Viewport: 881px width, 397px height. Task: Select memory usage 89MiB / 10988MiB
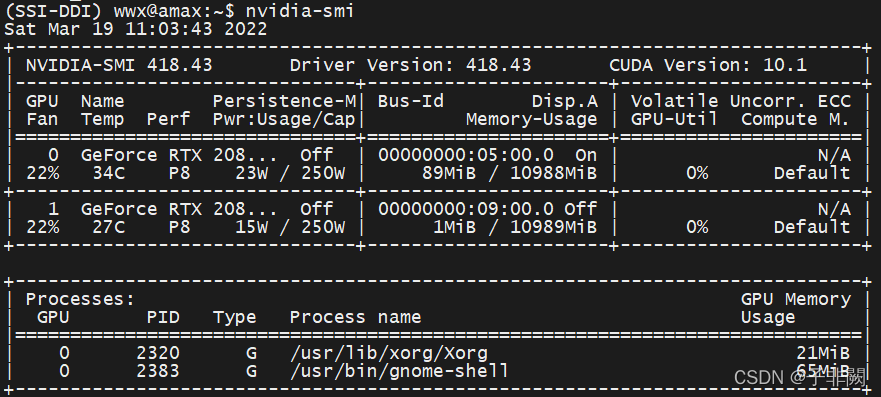510,173
